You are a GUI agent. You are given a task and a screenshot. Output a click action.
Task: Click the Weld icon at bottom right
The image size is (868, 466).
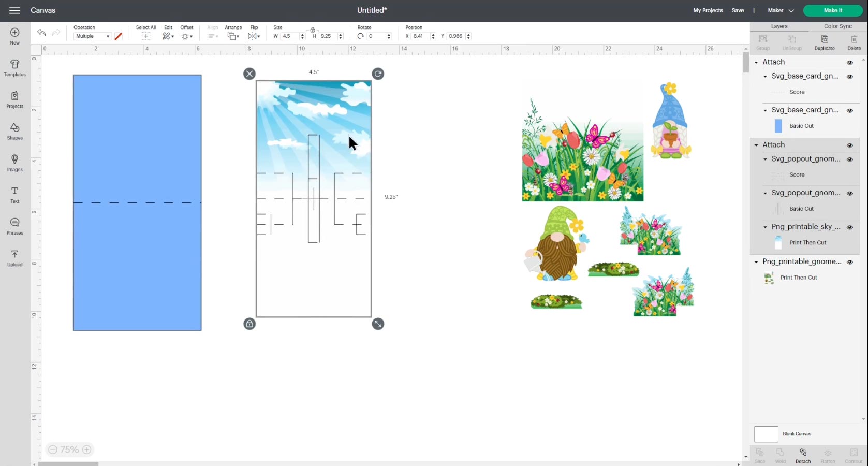coord(781,455)
